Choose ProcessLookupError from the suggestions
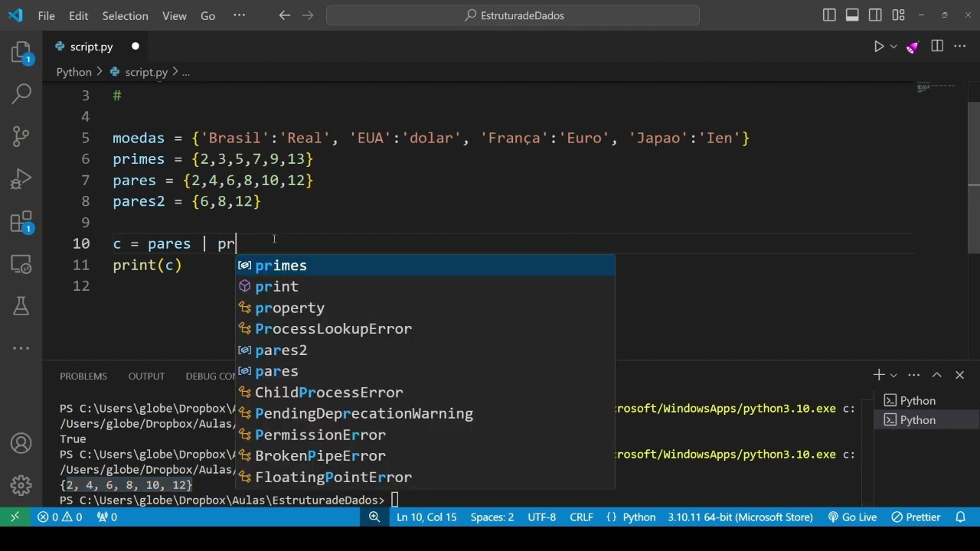 [425, 329]
